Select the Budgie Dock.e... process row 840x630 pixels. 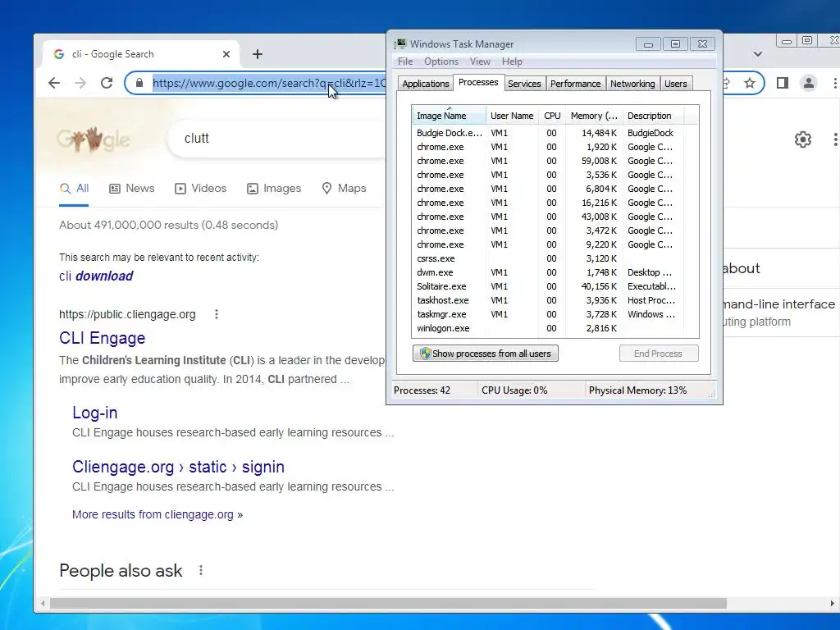[x=549, y=133]
